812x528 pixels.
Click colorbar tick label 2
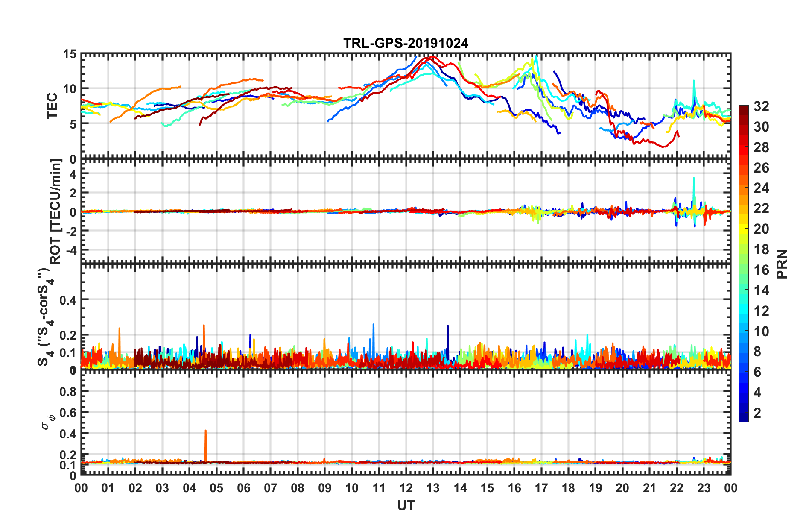pyautogui.click(x=757, y=413)
